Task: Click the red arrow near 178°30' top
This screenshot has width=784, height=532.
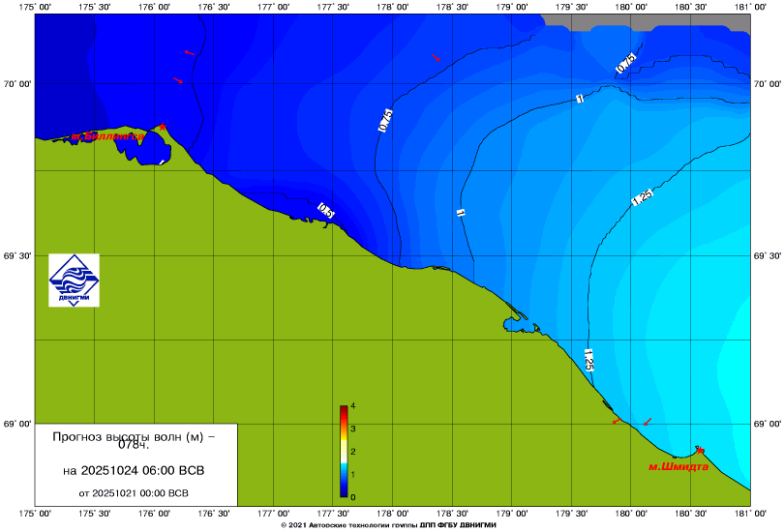Action: (435, 58)
